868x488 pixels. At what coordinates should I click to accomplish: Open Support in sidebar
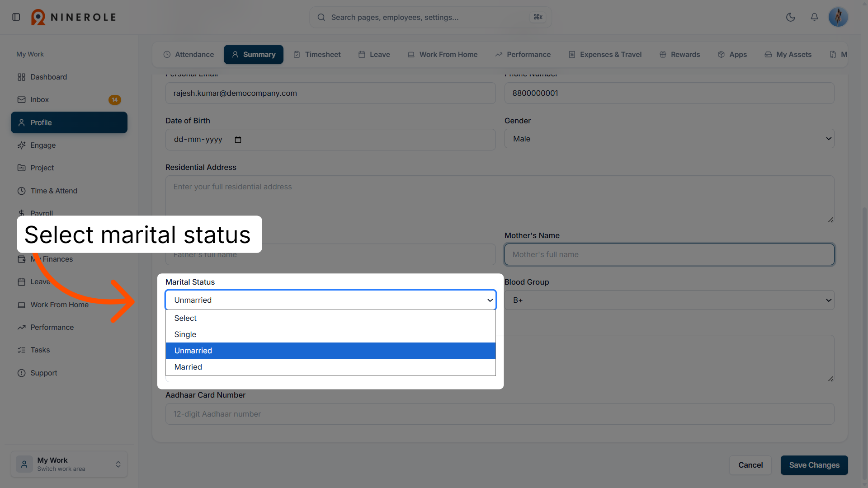[69, 373]
